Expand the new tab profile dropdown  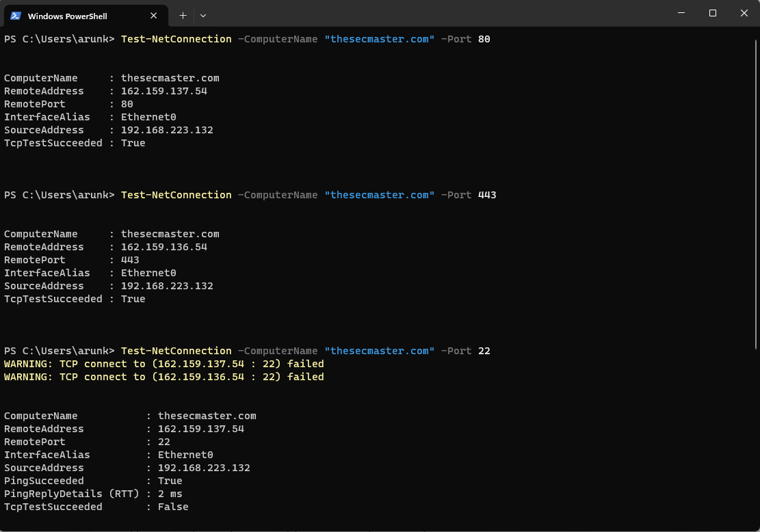(x=203, y=16)
